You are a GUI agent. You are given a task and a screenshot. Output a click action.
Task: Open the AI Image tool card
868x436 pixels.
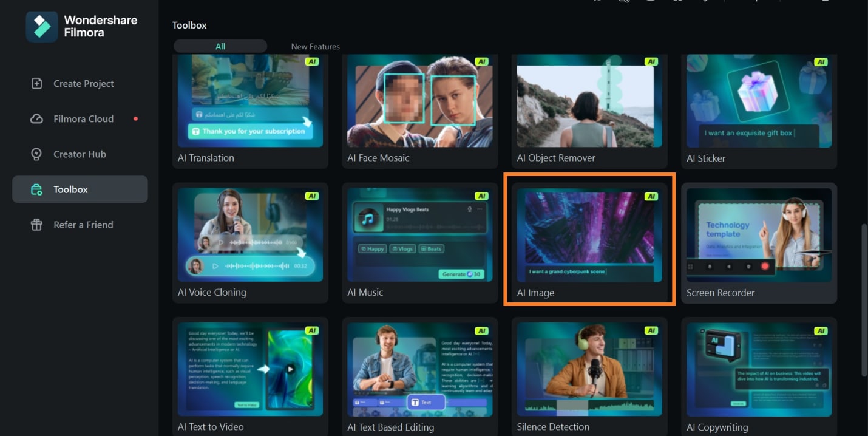589,243
